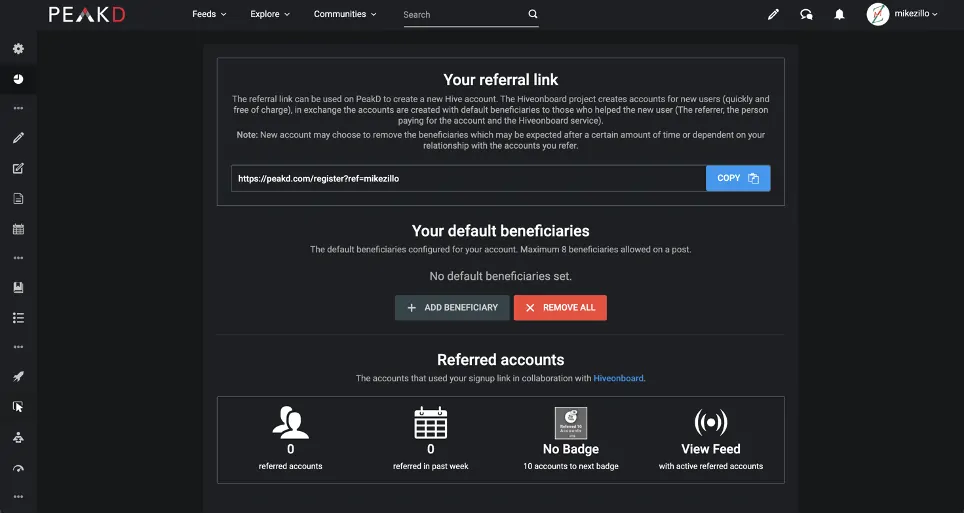Screen dimensions: 964x514
Task: Click 'referred accounts' label under people icon
Action: pyautogui.click(x=290, y=466)
